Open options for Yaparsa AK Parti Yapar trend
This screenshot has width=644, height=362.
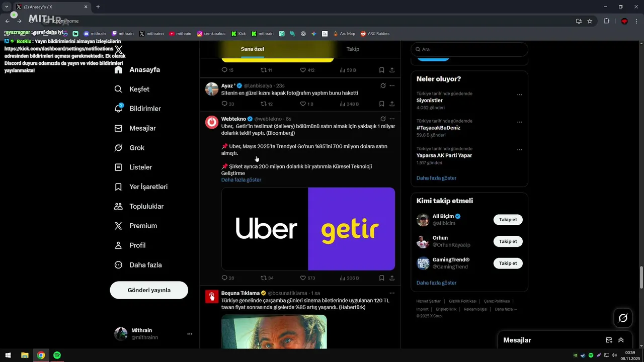pyautogui.click(x=520, y=150)
